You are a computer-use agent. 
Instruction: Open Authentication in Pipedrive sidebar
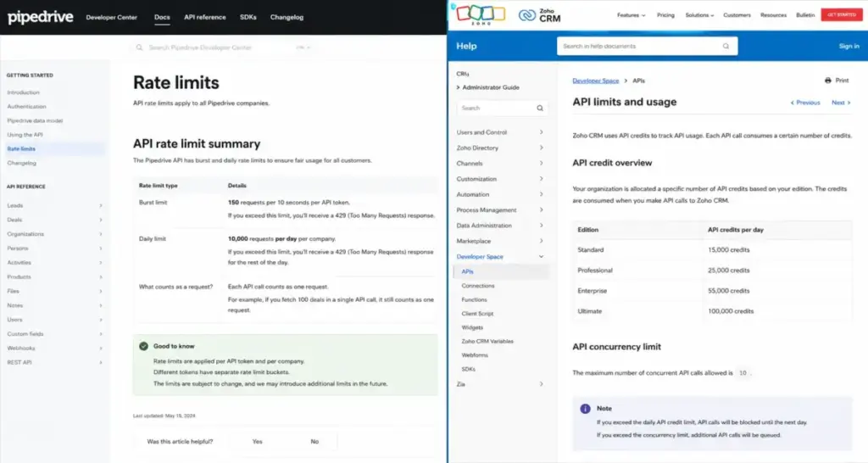[26, 106]
